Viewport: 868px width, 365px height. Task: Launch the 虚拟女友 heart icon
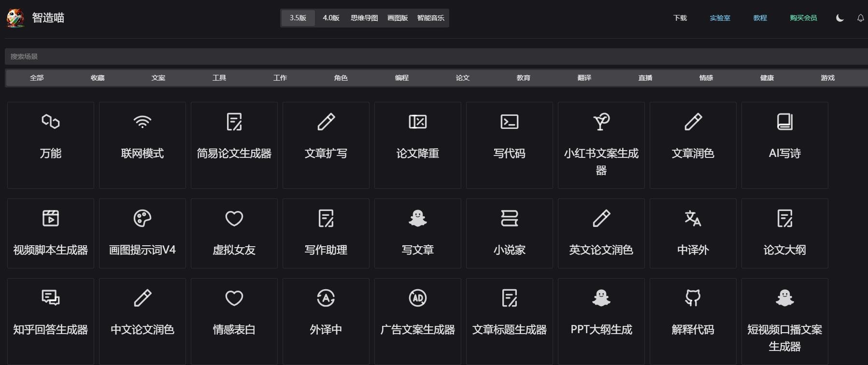[x=234, y=218]
